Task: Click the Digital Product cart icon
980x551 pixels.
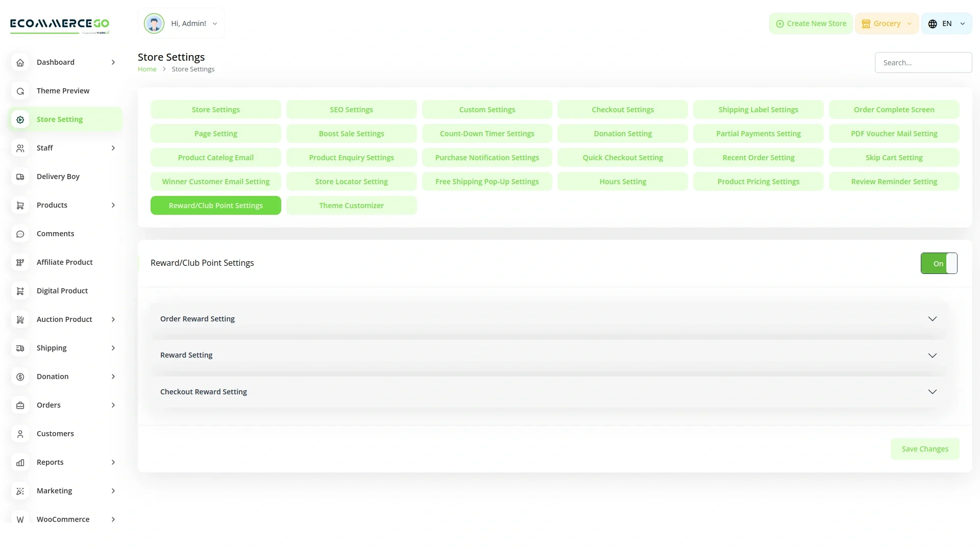Action: click(20, 291)
